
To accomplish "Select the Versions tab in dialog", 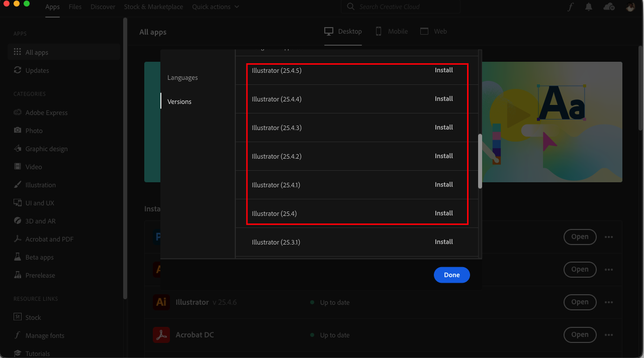I will click(179, 101).
